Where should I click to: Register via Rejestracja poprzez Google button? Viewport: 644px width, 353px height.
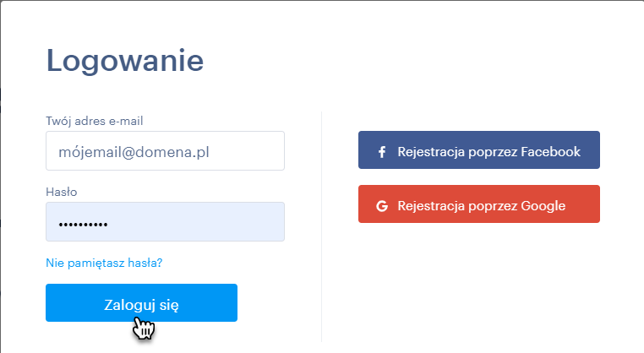(x=479, y=204)
